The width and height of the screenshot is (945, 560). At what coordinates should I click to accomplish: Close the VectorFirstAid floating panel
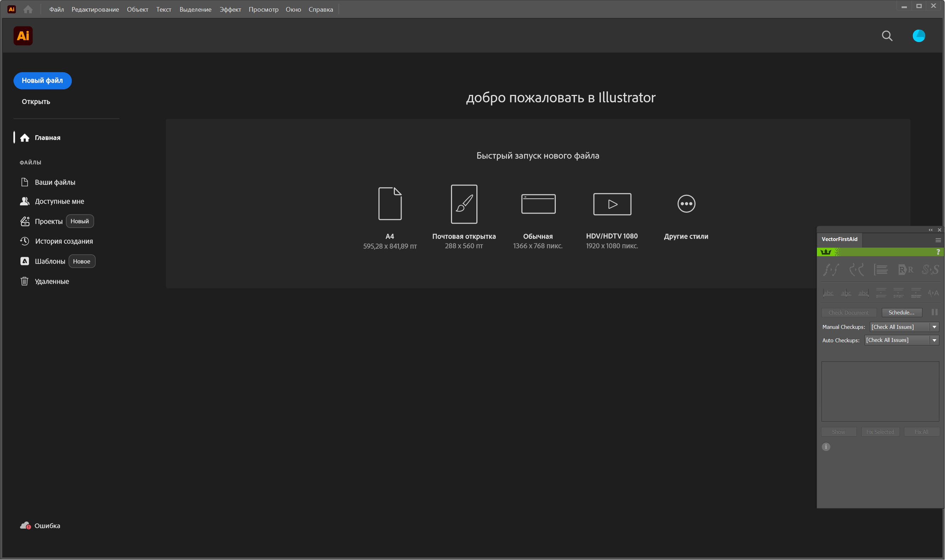[939, 230]
